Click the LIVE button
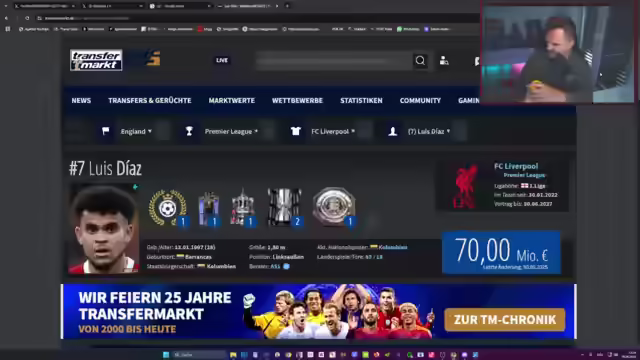This screenshot has width=640, height=360. (x=222, y=60)
